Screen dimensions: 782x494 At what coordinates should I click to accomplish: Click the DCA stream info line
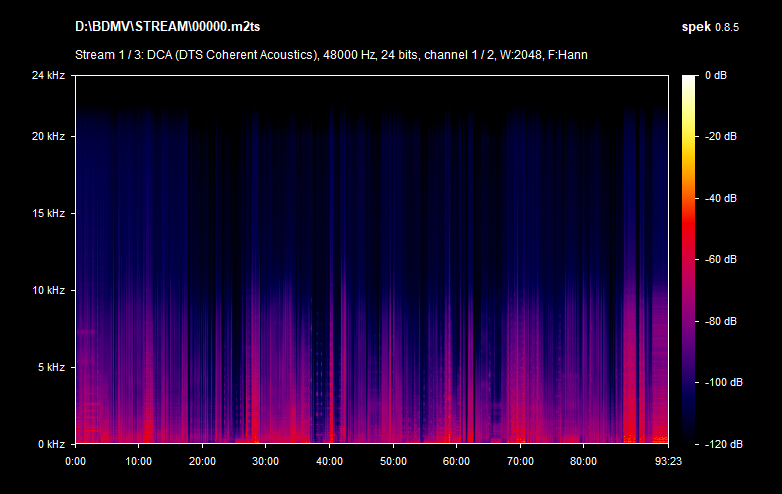[x=331, y=54]
